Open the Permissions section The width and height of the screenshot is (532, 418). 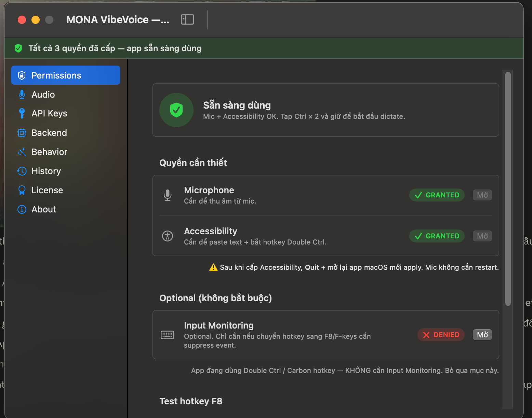click(x=66, y=75)
